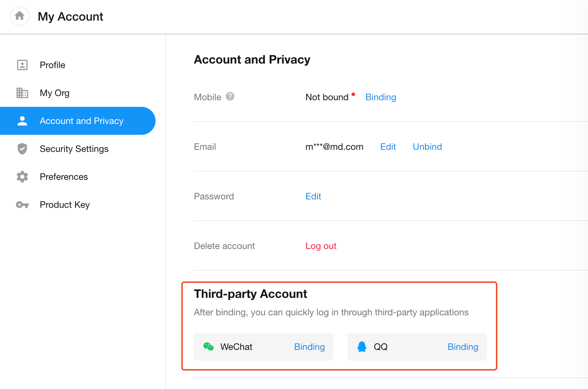This screenshot has width=588, height=389.
Task: Go to Security Settings page
Action: pyautogui.click(x=74, y=149)
